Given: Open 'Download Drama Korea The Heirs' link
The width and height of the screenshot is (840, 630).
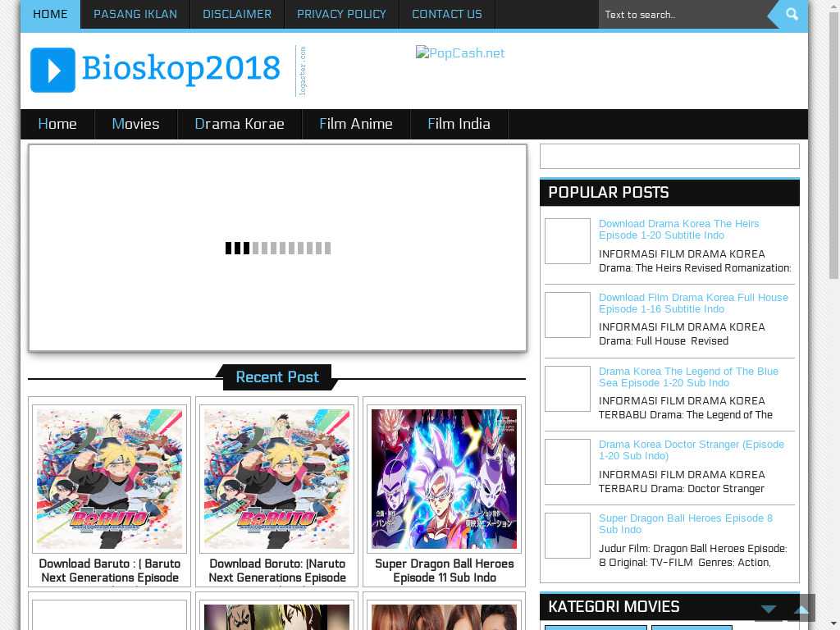Looking at the screenshot, I should [678, 230].
